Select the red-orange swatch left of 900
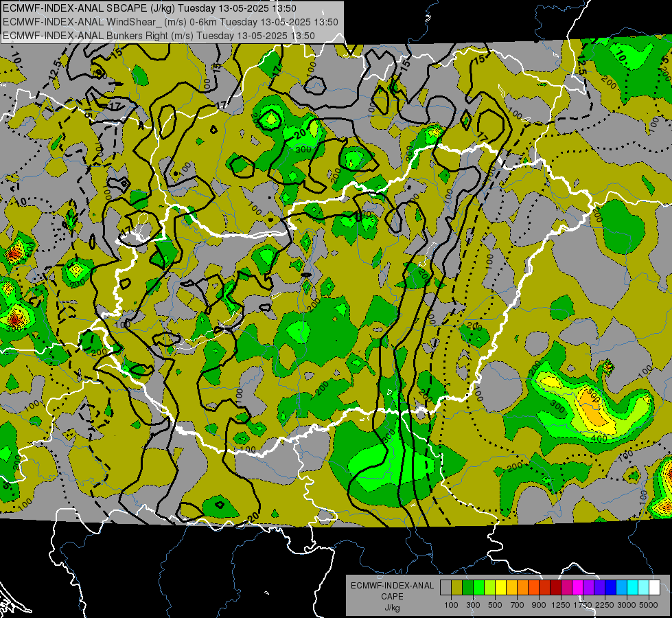This screenshot has height=618, width=672. click(534, 587)
